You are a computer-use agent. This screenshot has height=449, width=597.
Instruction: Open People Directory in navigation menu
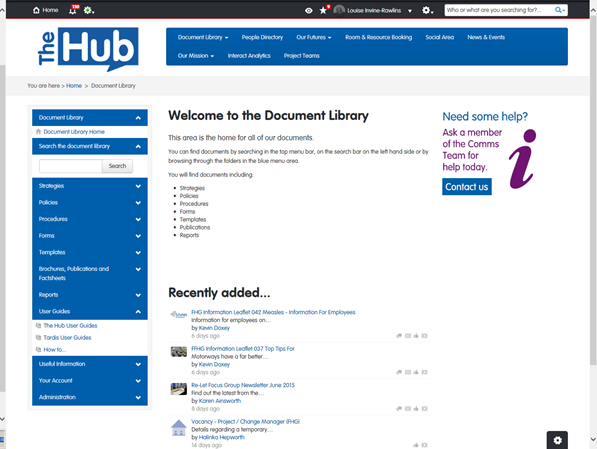[262, 37]
